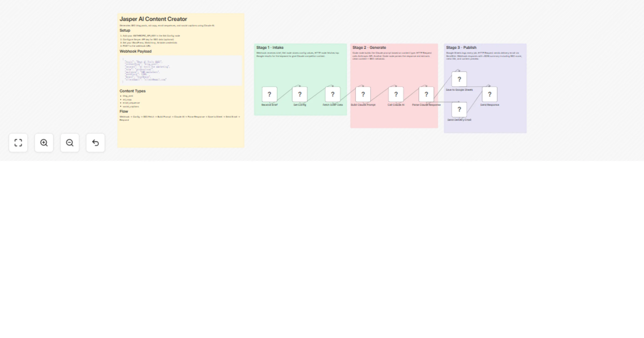Click the Stage 1 description text
Screen dimensions: 644x338
pyautogui.click(x=298, y=54)
